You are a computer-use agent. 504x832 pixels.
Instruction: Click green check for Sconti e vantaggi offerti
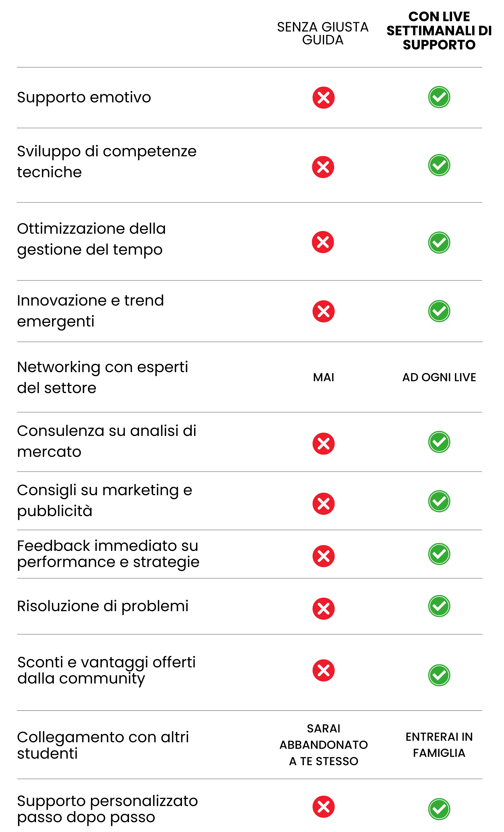coord(439,675)
